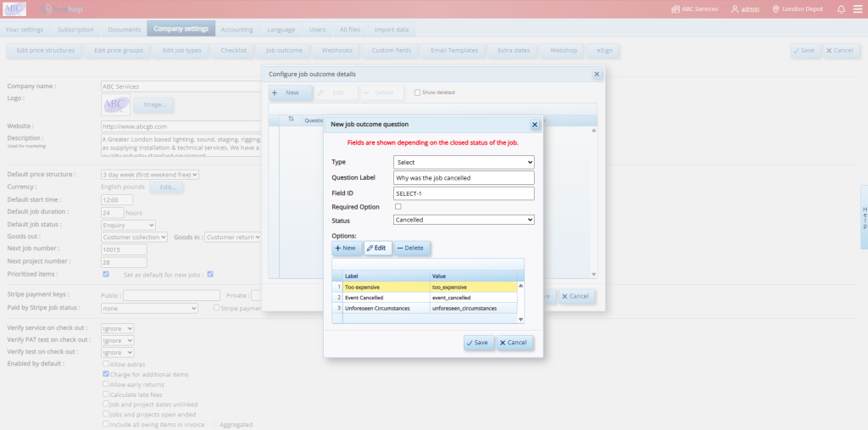
Task: Click into the Question Label field
Action: [464, 177]
